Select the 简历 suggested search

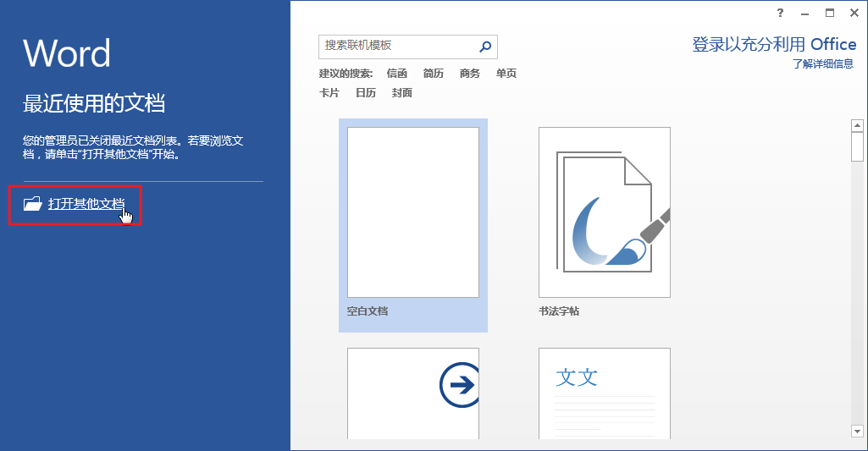[x=434, y=74]
